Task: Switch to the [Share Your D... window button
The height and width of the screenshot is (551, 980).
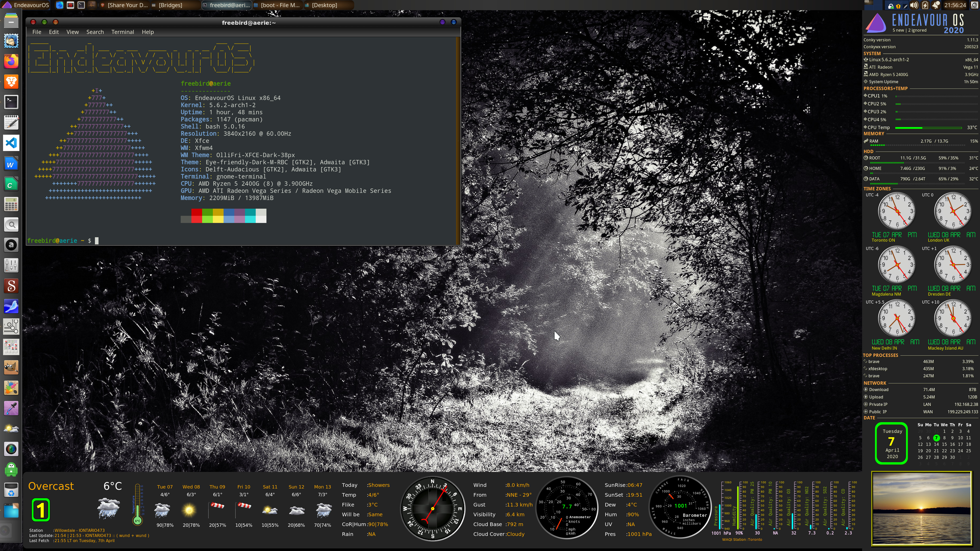Action: [124, 5]
